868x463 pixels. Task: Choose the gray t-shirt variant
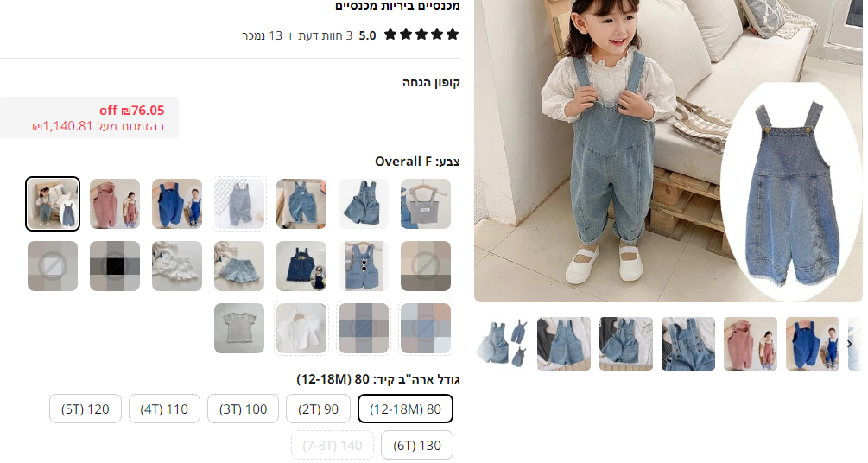point(239,328)
